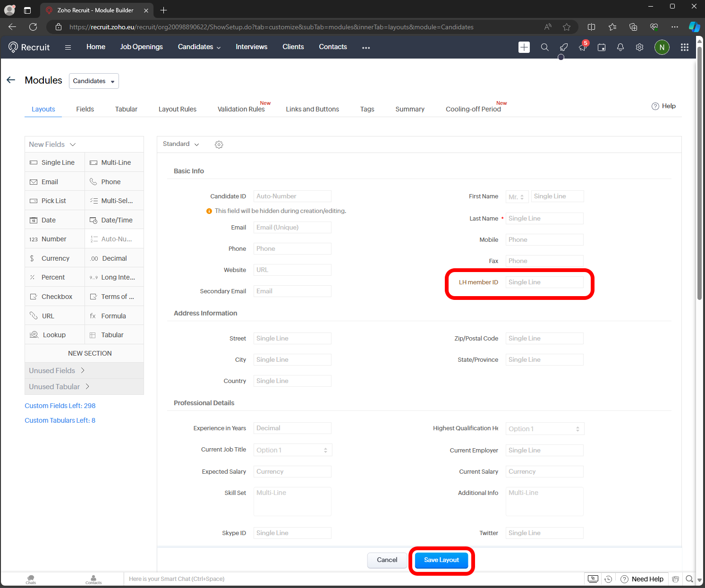Open the Help link

coord(663,106)
